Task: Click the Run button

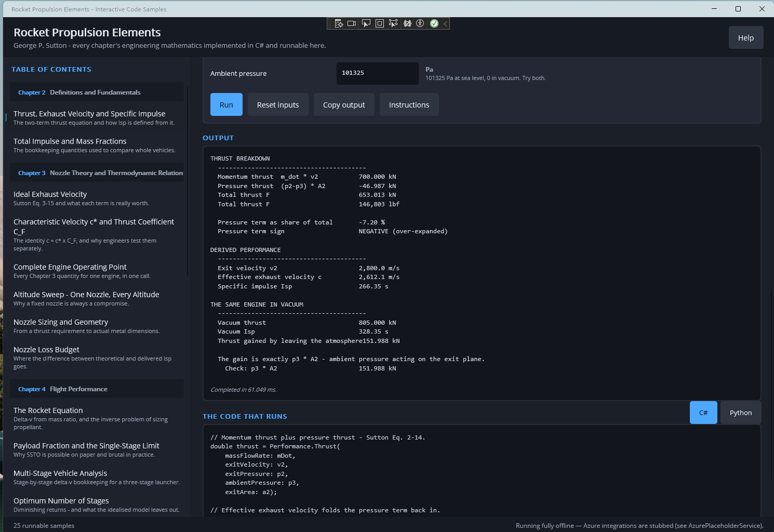Action: (x=226, y=104)
